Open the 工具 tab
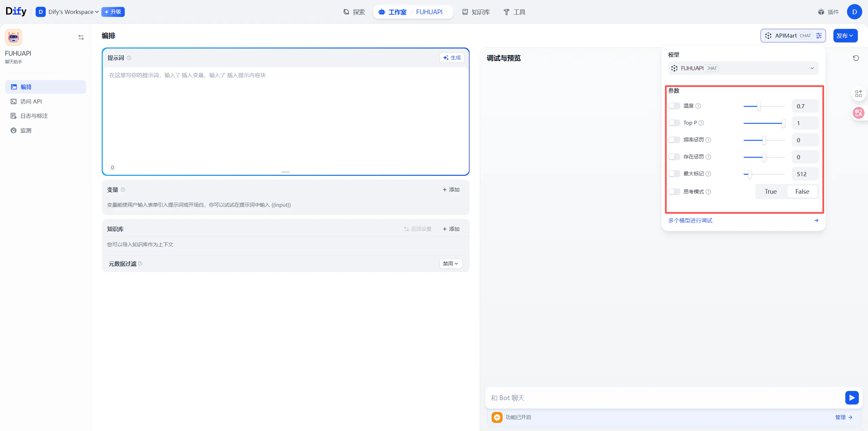 [x=514, y=12]
